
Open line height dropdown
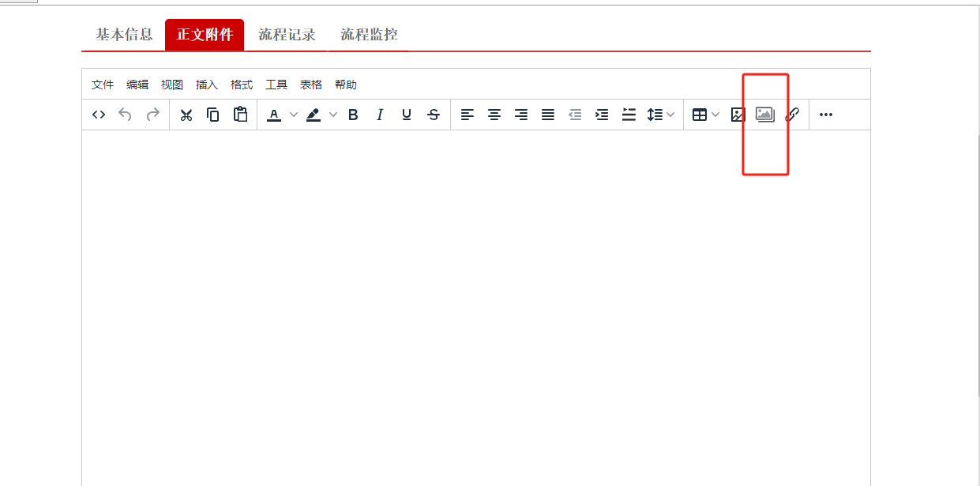coord(661,115)
